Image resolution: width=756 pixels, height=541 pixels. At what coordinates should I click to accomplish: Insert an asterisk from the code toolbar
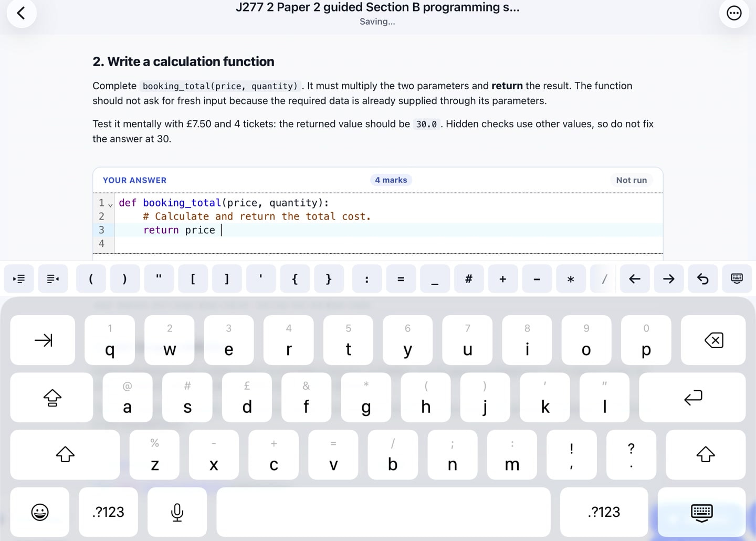[x=571, y=279]
